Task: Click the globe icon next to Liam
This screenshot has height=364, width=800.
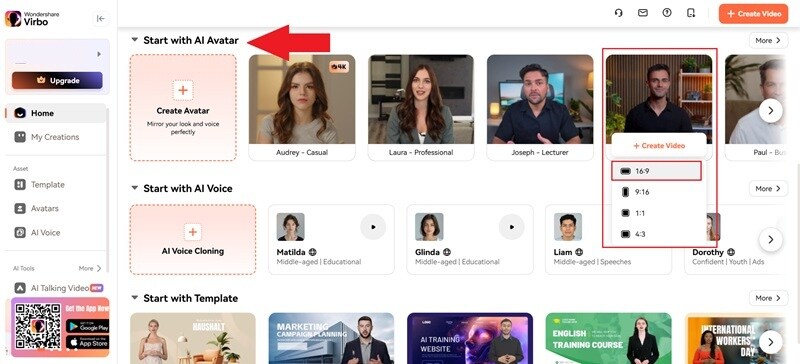Action: 579,252
